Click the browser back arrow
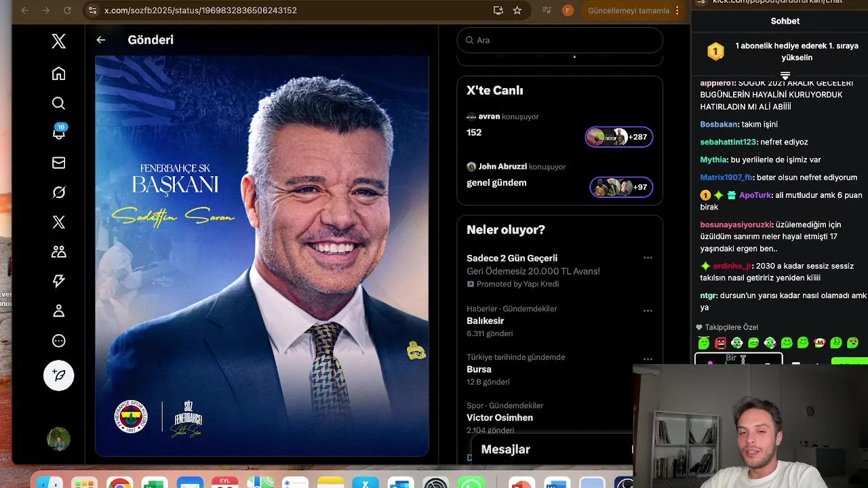Viewport: 868px width, 488px height. pyautogui.click(x=25, y=10)
